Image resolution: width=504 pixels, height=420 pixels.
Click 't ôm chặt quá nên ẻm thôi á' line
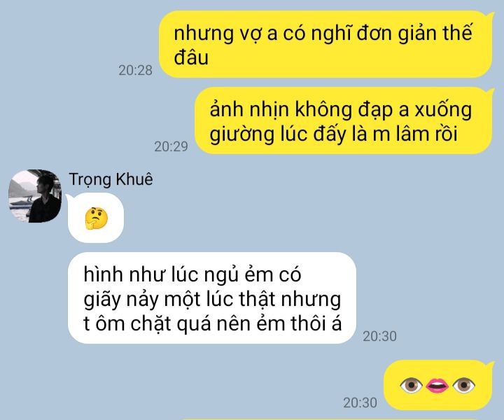(x=213, y=323)
